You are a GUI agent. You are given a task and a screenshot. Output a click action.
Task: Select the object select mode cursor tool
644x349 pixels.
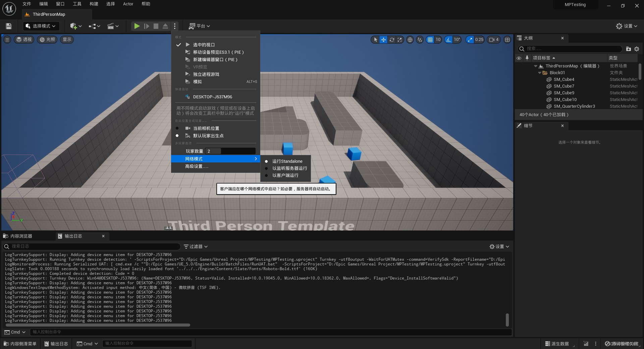click(x=375, y=40)
